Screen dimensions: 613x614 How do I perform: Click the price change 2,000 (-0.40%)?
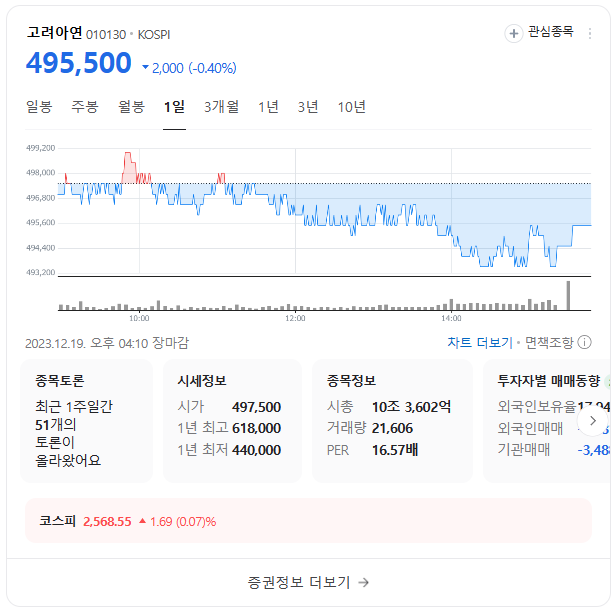(190, 68)
